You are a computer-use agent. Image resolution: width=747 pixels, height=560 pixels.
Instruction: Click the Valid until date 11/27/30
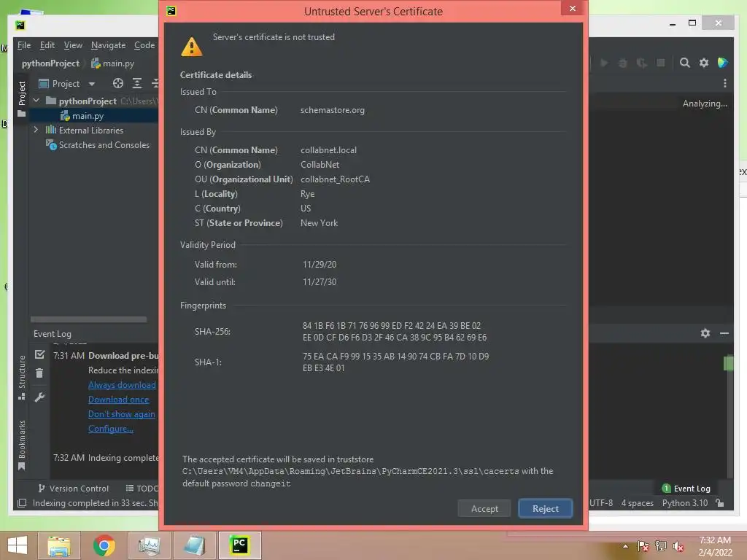tap(320, 282)
